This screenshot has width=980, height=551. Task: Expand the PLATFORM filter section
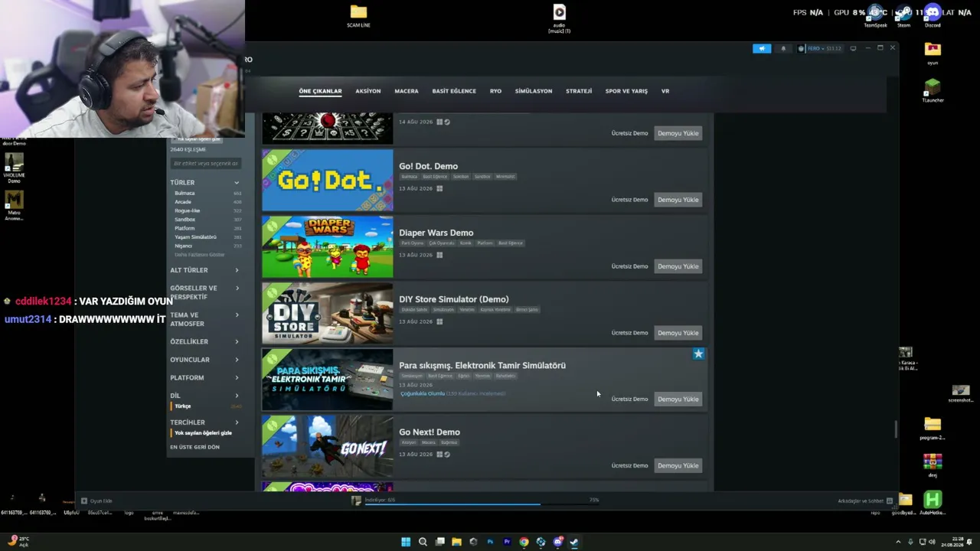[204, 378]
